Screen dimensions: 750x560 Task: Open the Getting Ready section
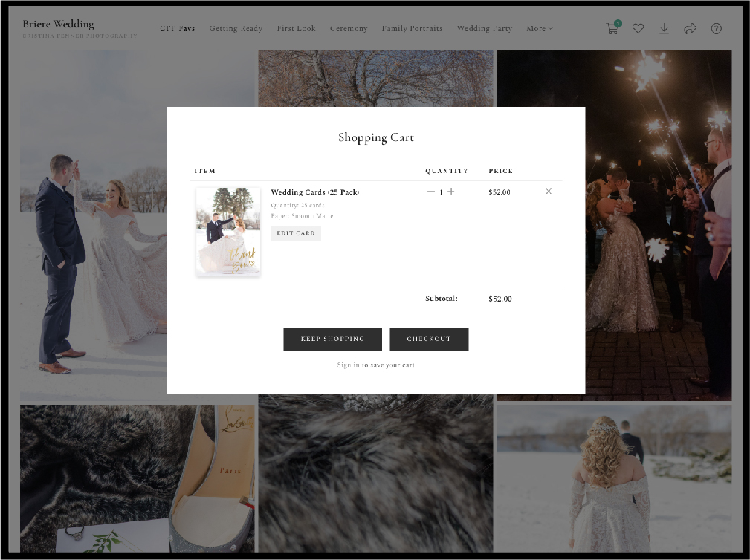[x=236, y=29]
